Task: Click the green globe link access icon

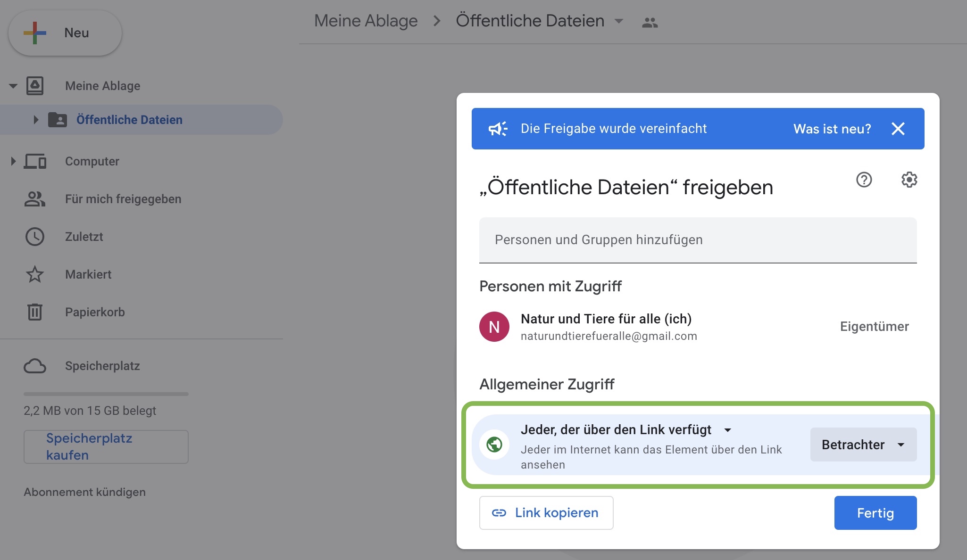Action: [x=494, y=445]
